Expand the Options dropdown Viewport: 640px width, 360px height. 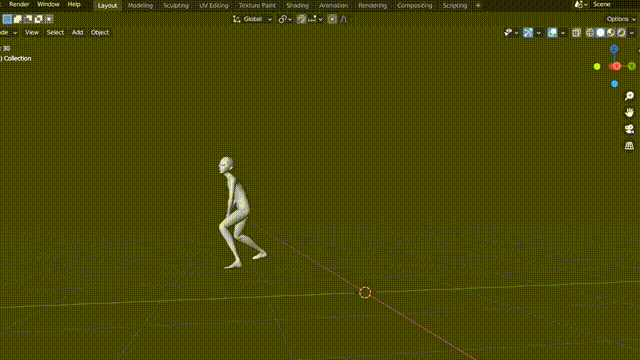[621, 19]
